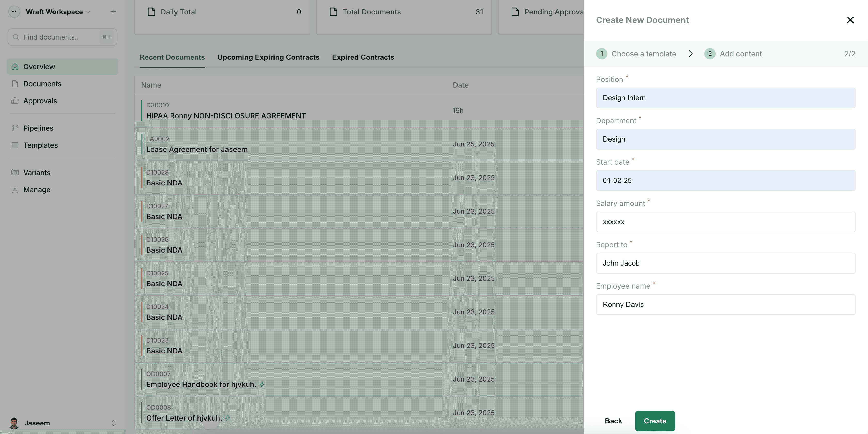Click the Documents page icon in sidebar
The image size is (868, 434).
[x=15, y=83]
